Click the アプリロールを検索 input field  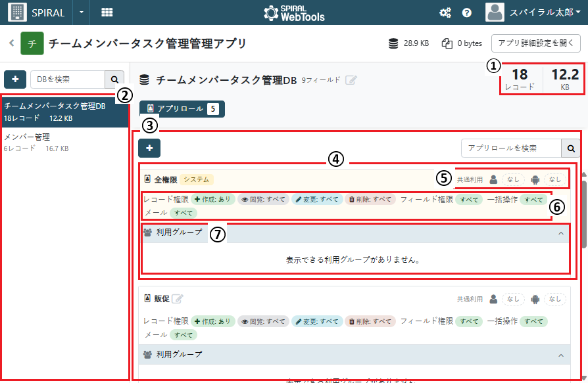511,148
